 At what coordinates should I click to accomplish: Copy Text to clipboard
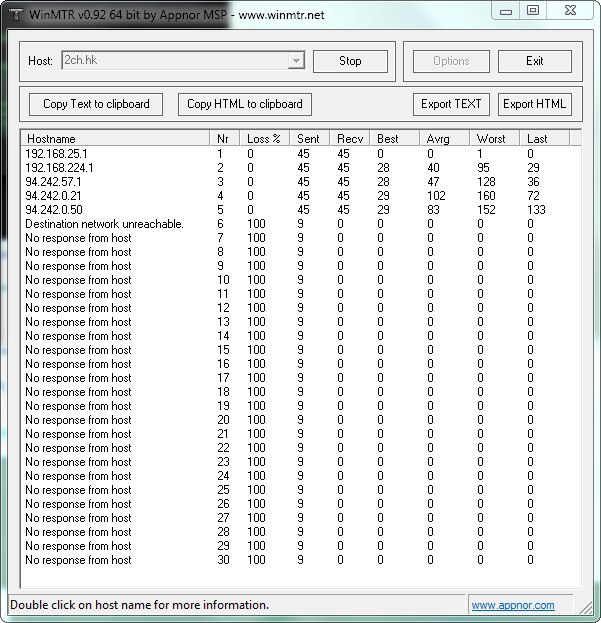(x=96, y=104)
